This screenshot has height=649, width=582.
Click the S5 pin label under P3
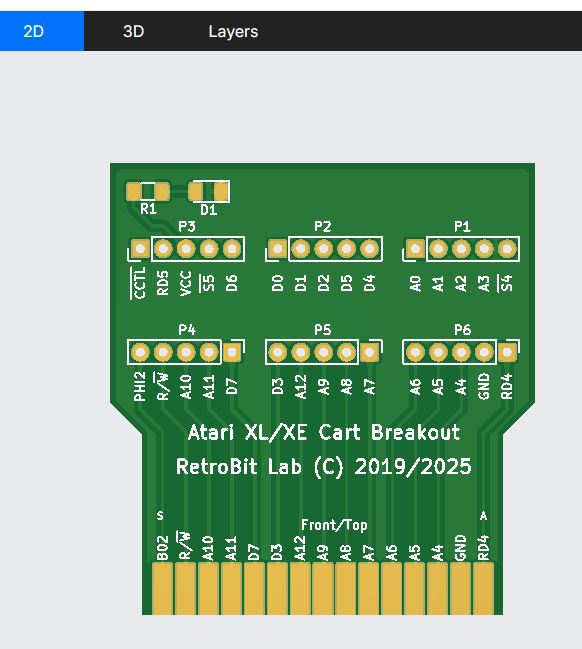pyautogui.click(x=208, y=283)
